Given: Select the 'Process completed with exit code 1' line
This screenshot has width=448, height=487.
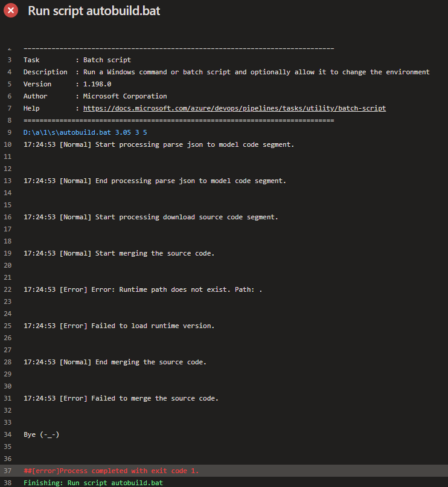Looking at the screenshot, I should point(111,471).
